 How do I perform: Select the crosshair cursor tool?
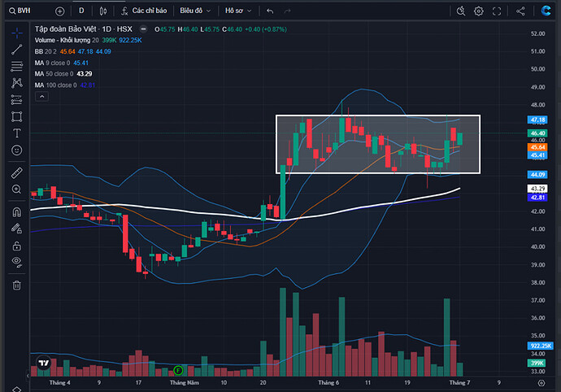click(17, 33)
